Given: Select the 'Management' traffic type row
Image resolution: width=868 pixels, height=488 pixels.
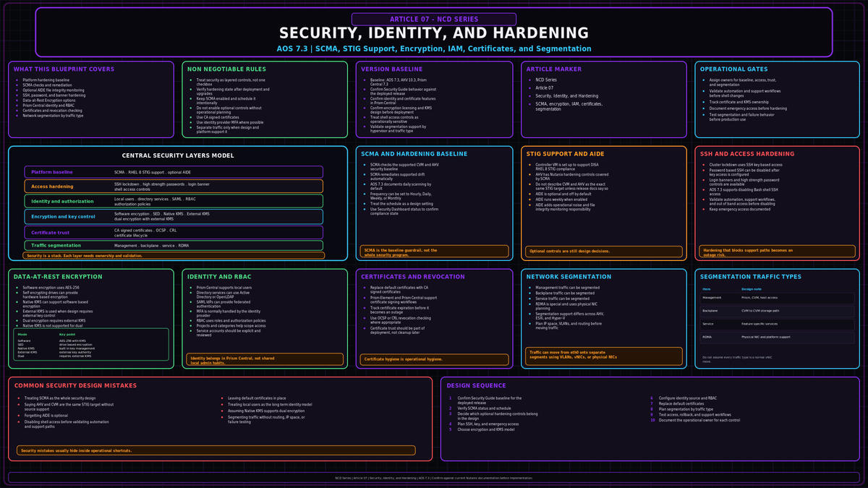Looking at the screenshot, I should click(778, 297).
